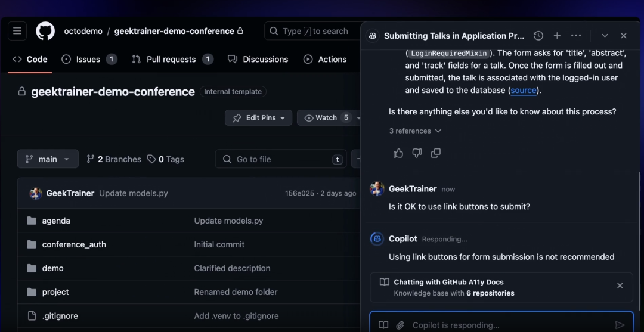Collapse the Copilot chat panel
This screenshot has width=644, height=332.
tap(605, 36)
